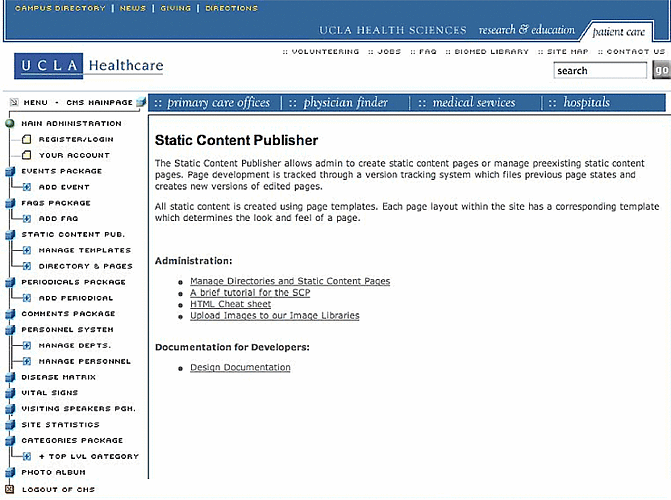Click the blue cube icon beside FAQs Package
Image resolution: width=671 pixels, height=500 pixels.
click(x=10, y=203)
